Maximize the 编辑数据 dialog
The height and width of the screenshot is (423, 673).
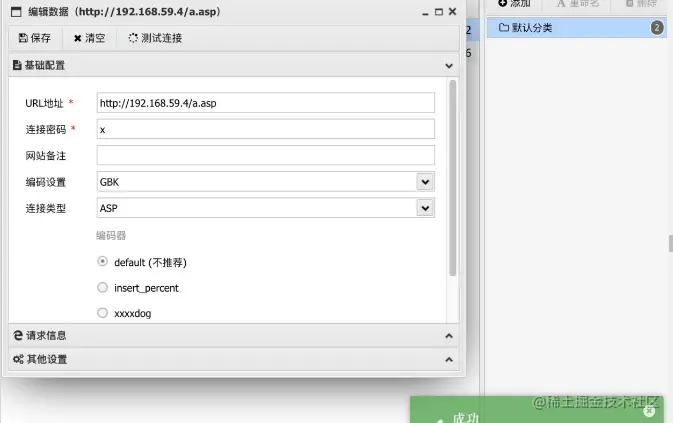click(x=439, y=12)
